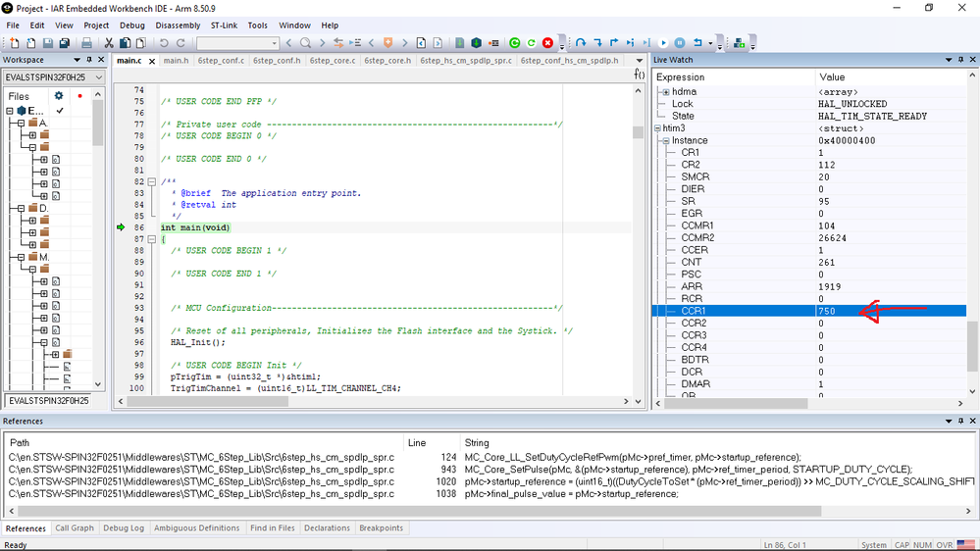Save the current file with toolbar icon
Screen dimensions: 980x551
[x=47, y=42]
